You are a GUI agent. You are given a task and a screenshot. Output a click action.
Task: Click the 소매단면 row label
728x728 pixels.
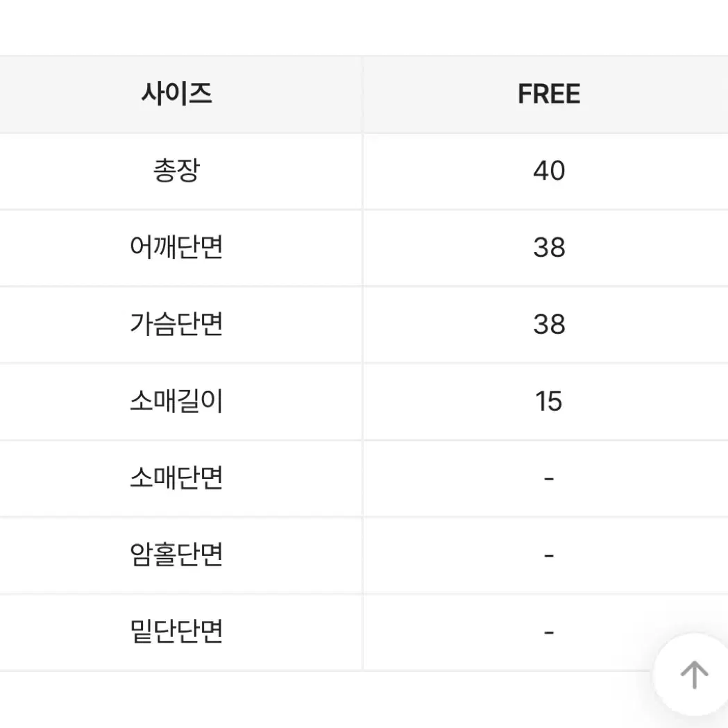point(176,478)
